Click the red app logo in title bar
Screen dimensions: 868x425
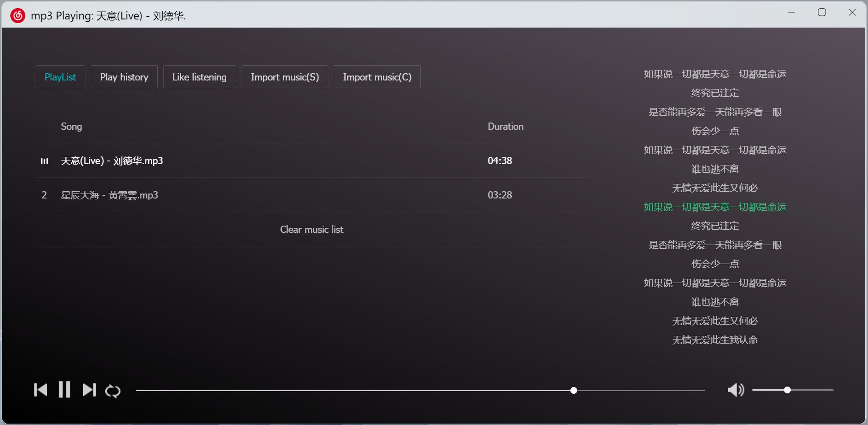coord(18,15)
